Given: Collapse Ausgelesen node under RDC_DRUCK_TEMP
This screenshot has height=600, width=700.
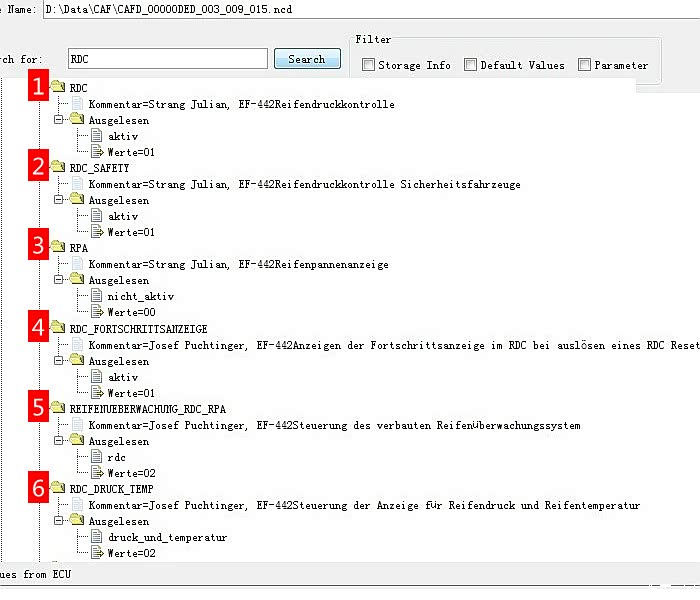Looking at the screenshot, I should point(60,521).
